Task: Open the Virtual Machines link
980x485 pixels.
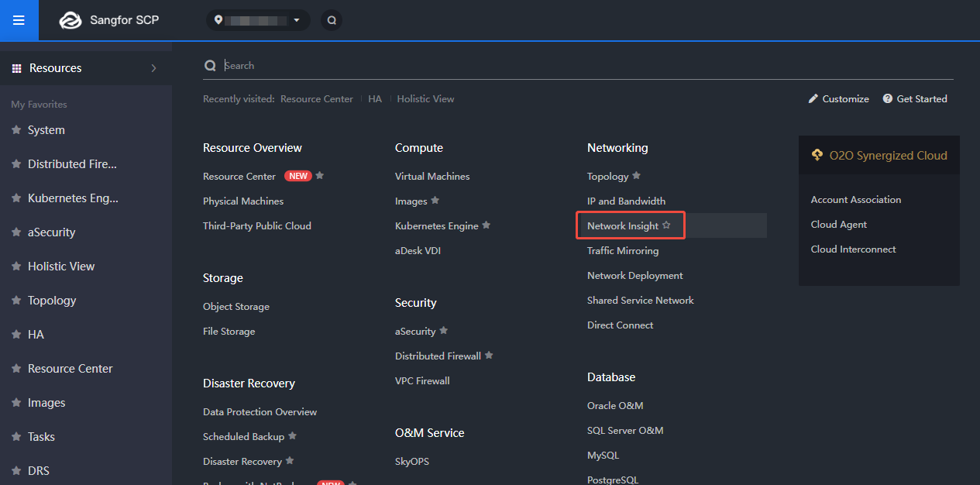Action: click(432, 176)
